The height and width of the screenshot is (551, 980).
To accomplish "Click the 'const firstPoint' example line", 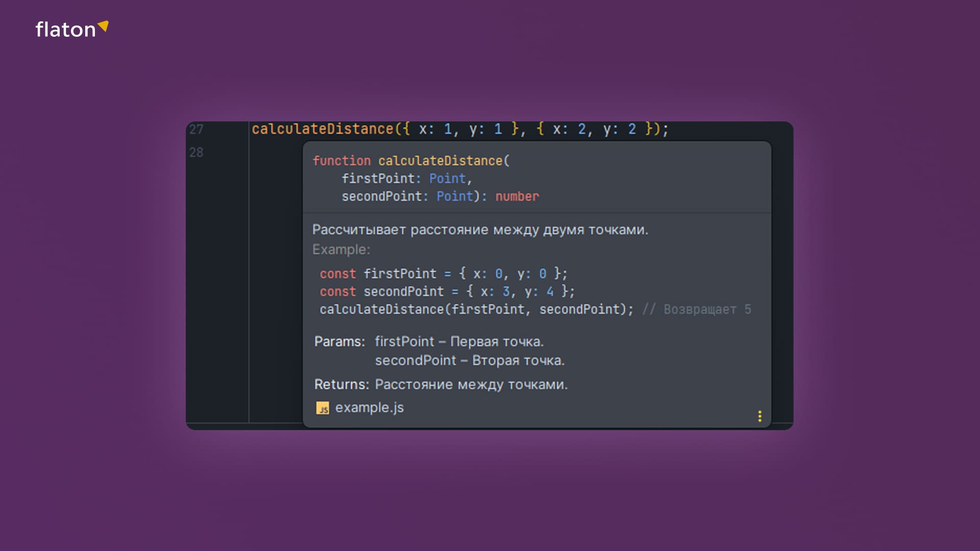I will pyautogui.click(x=444, y=274).
